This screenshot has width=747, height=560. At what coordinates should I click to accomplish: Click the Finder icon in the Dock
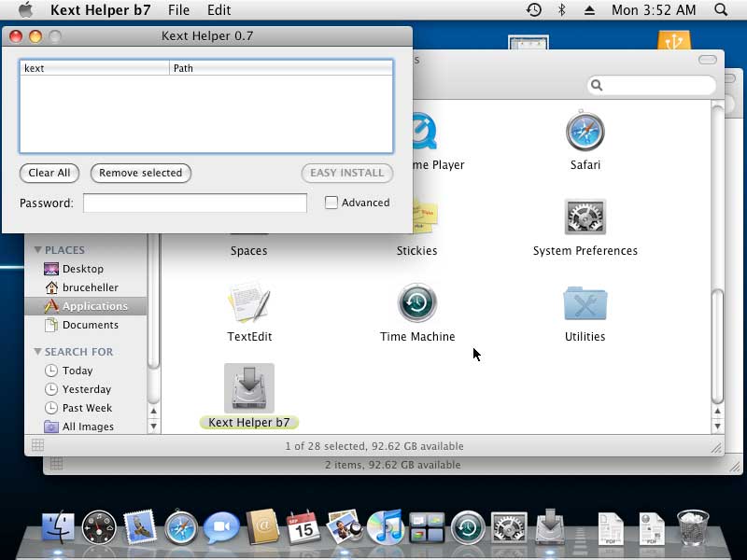58,527
